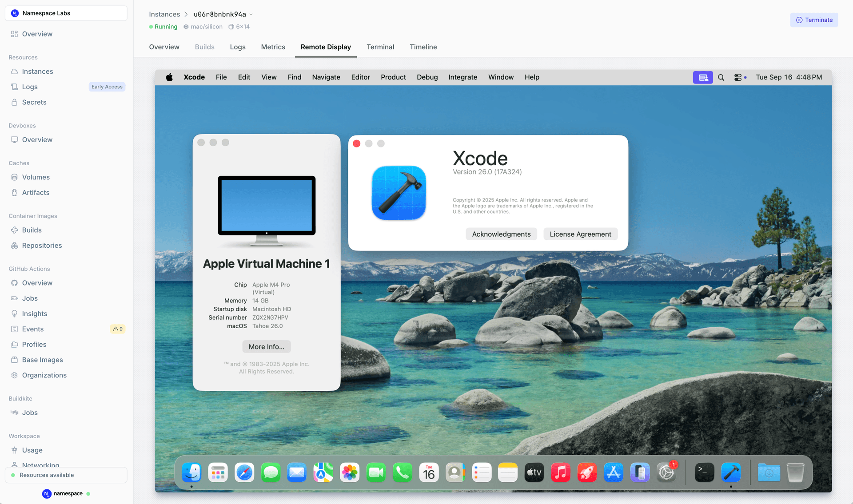Open FaceTime from the Dock

376,472
